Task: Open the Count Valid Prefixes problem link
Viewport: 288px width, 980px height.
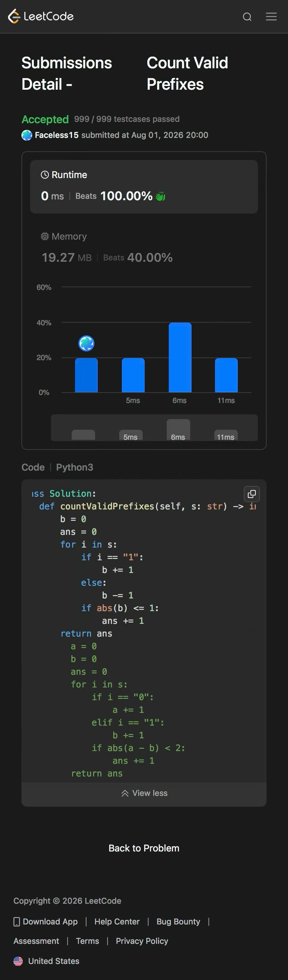Action: (x=187, y=73)
